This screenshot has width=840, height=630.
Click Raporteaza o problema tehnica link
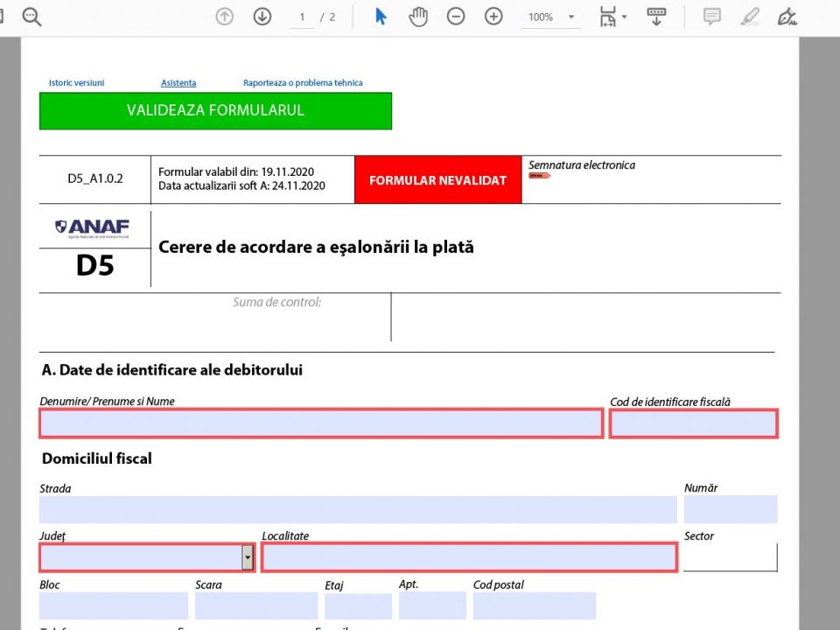click(x=303, y=83)
